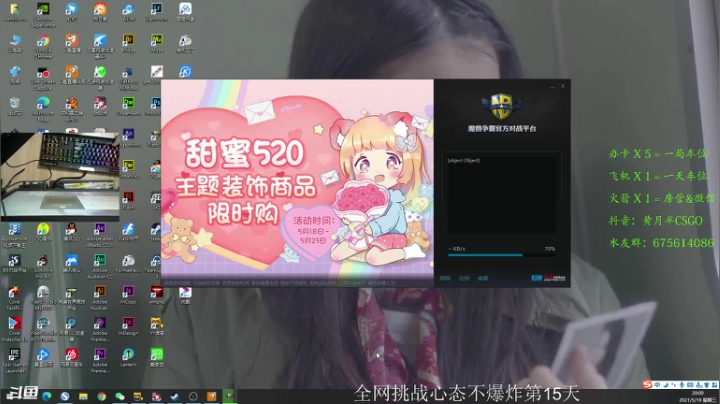Image resolution: width=720 pixels, height=404 pixels.
Task: Select the blue K music player icon
Action: tap(185, 72)
